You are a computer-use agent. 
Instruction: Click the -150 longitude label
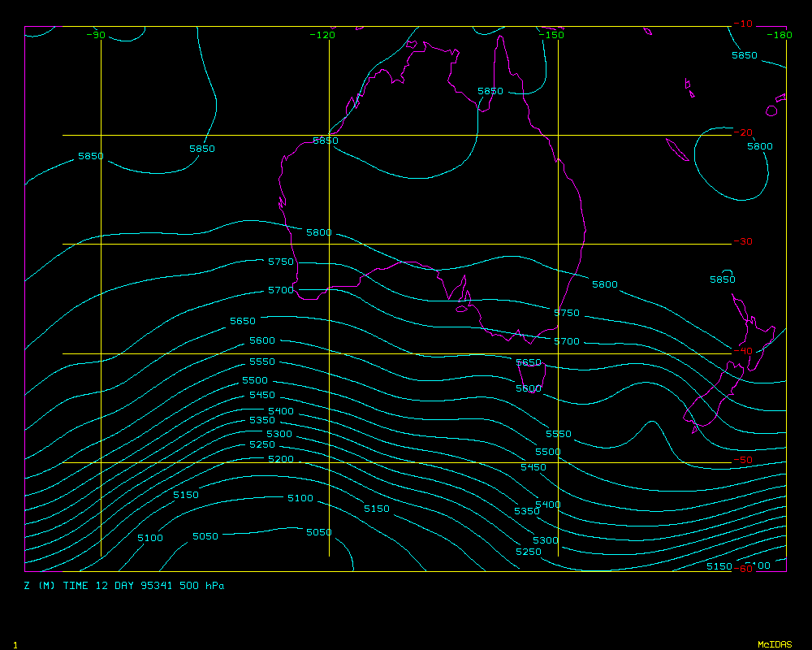(x=551, y=35)
